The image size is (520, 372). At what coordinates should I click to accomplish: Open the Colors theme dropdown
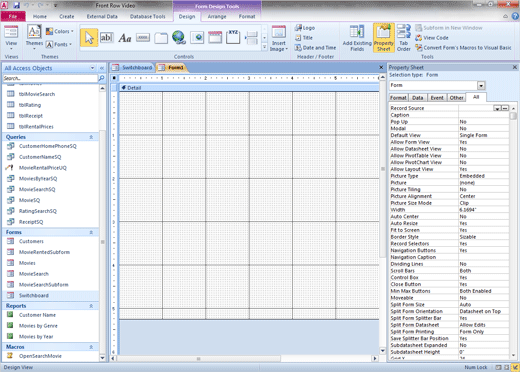tap(60, 31)
